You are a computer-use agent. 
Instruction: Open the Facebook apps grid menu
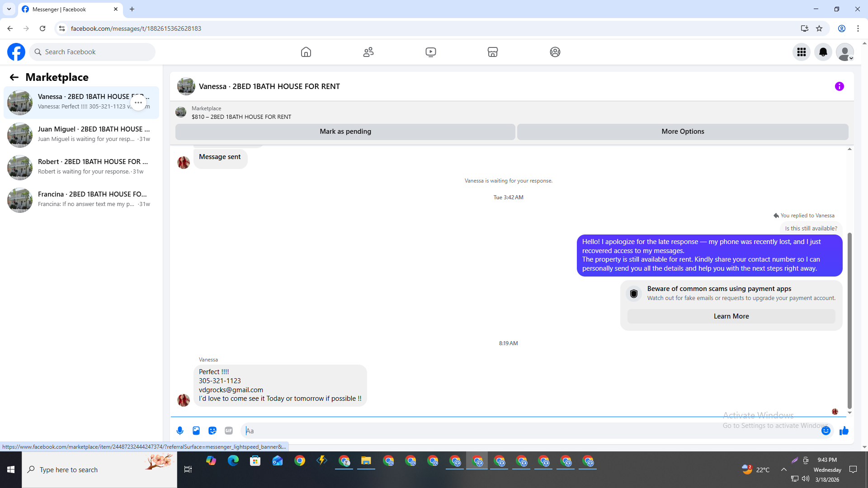click(801, 52)
